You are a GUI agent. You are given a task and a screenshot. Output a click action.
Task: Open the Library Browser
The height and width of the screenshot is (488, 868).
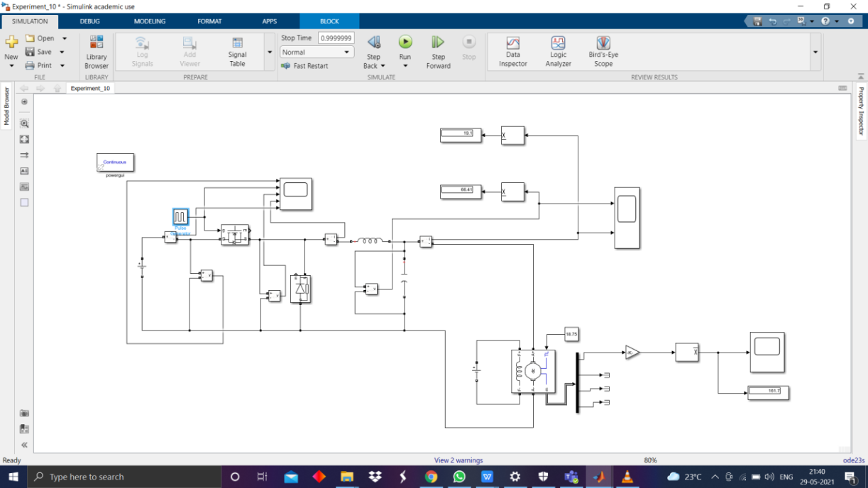coord(97,52)
